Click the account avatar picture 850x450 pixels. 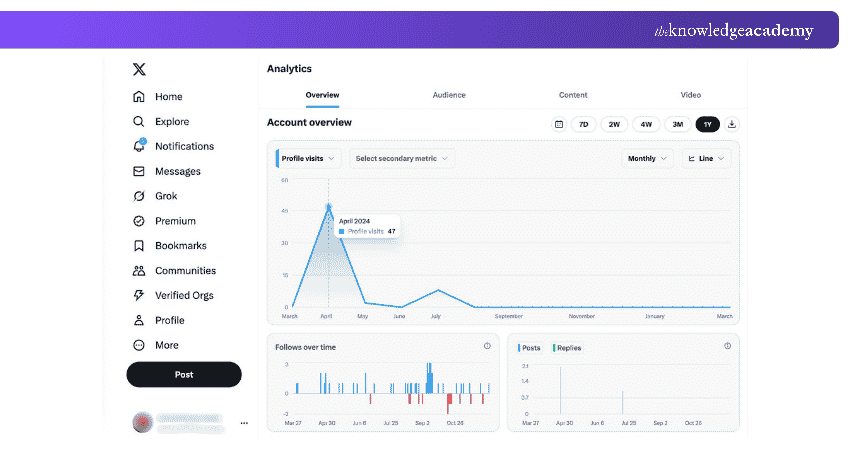click(143, 422)
